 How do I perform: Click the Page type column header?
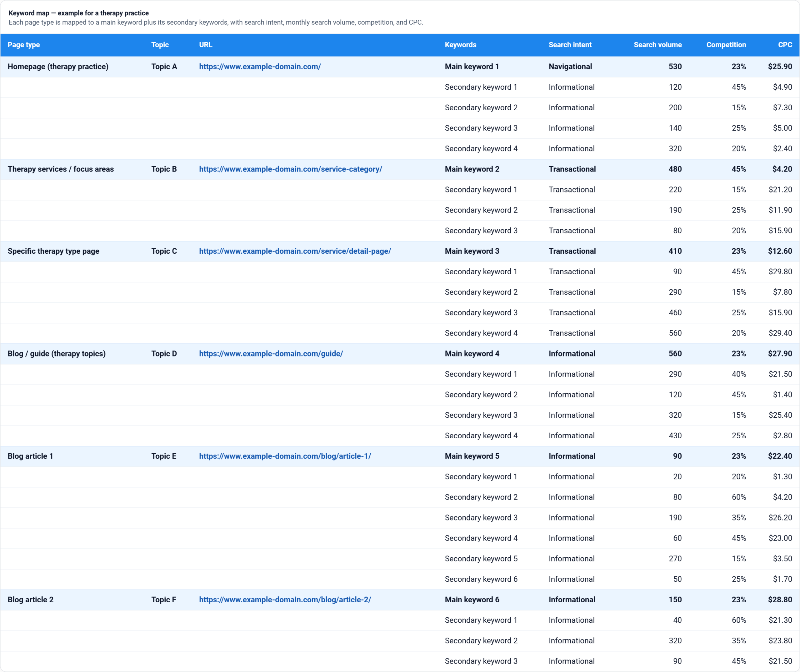tap(24, 45)
